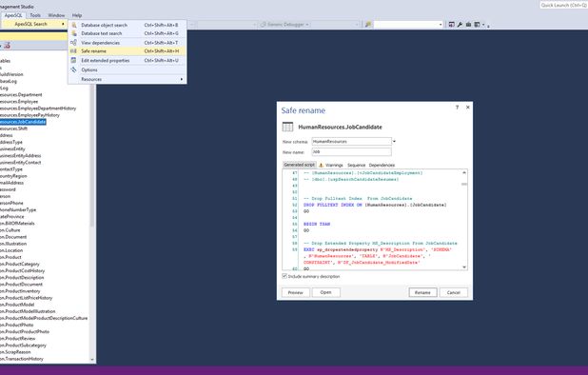This screenshot has width=588, height=375.
Task: Expand the Resources submenu arrow
Action: 182,79
